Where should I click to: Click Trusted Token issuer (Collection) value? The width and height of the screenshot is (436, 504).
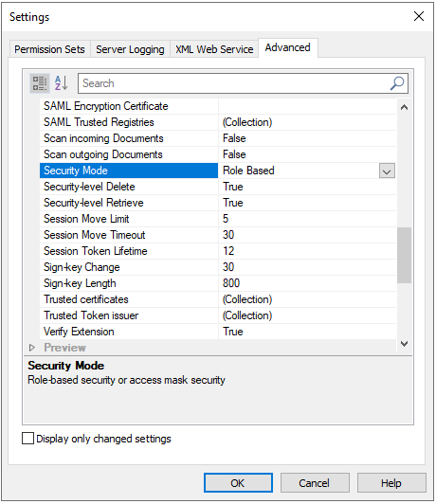point(247,315)
